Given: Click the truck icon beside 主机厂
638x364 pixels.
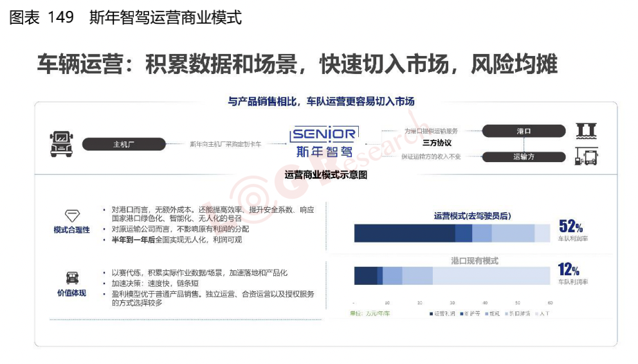Looking at the screenshot, I should point(62,144).
